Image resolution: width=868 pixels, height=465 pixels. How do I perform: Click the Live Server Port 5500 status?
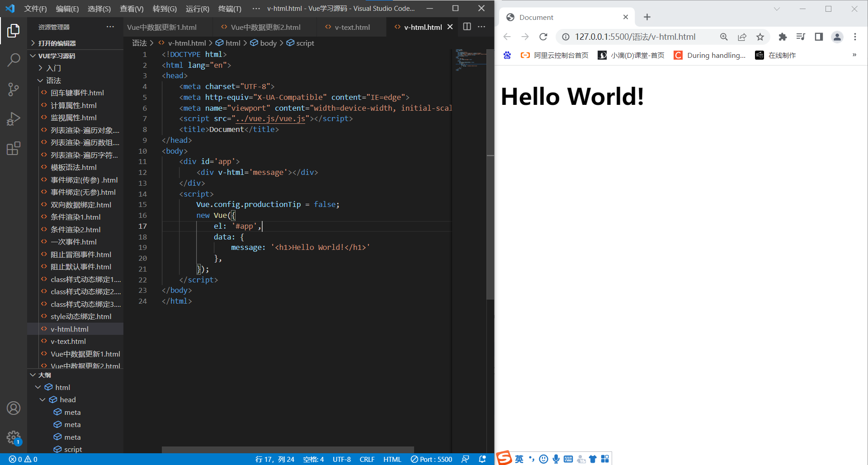point(431,459)
